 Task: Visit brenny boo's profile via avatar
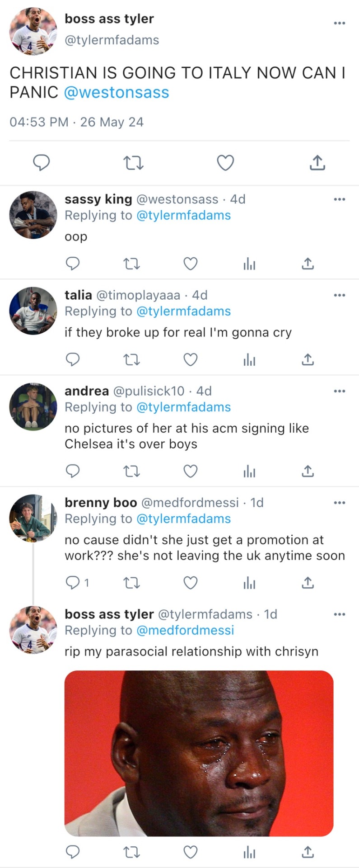pyautogui.click(x=33, y=518)
